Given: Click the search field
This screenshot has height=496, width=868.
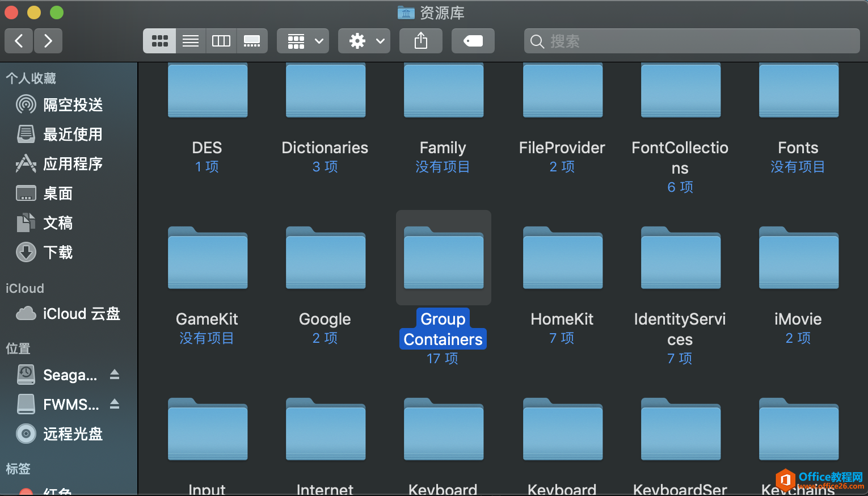Looking at the screenshot, I should (x=692, y=41).
